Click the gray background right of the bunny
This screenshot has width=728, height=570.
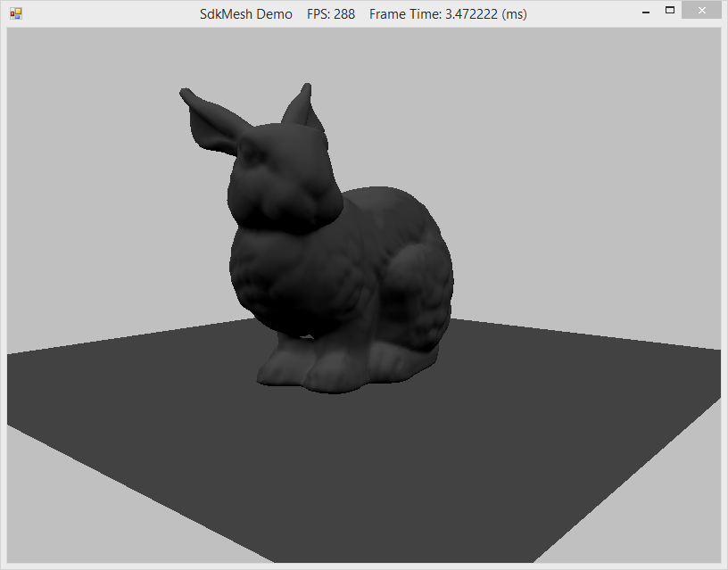click(580, 223)
